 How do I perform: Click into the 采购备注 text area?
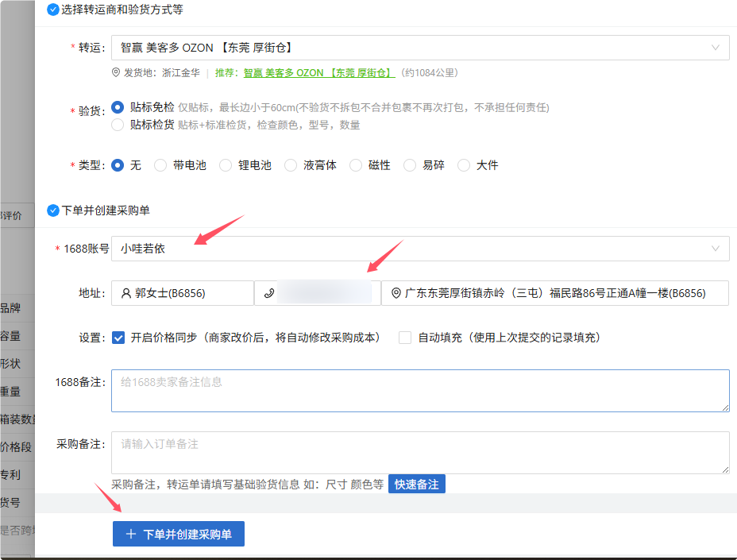(420, 453)
